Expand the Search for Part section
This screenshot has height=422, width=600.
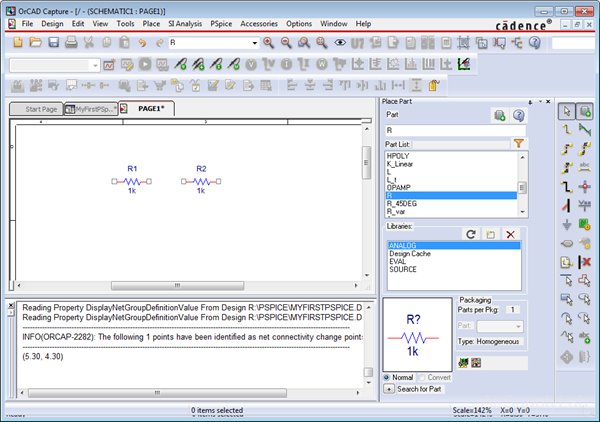tap(388, 387)
